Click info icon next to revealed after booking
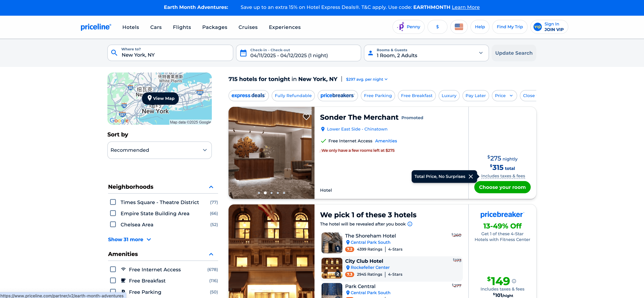Image resolution: width=644 pixels, height=298 pixels. (410, 224)
